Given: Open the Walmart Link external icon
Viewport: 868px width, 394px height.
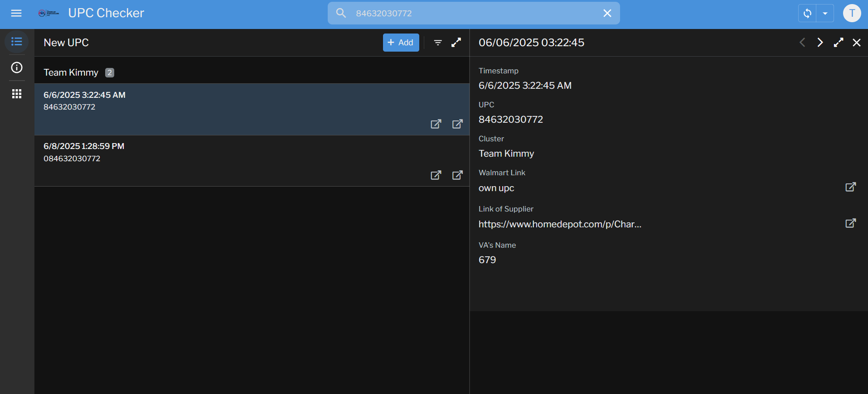Looking at the screenshot, I should (x=850, y=187).
